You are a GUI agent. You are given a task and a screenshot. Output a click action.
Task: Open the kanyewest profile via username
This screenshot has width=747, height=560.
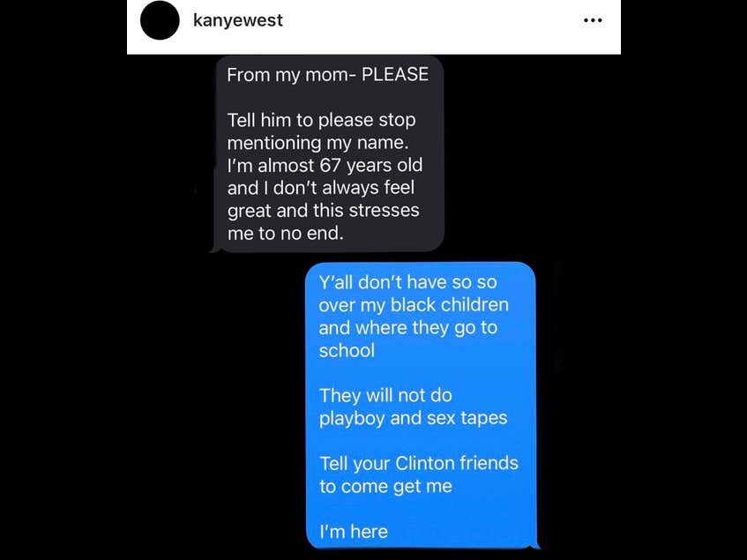tap(238, 20)
